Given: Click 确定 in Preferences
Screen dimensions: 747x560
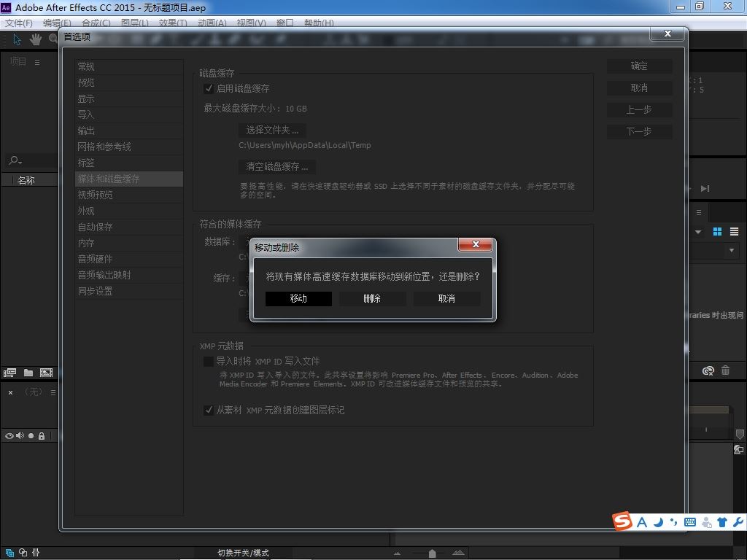Looking at the screenshot, I should pyautogui.click(x=639, y=66).
